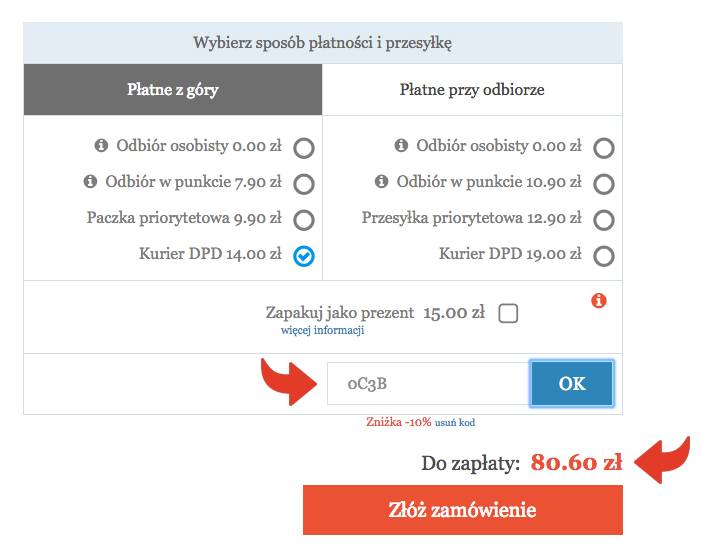
Task: Choose Odbiór w punkcie 10.90 zł radio
Action: (603, 184)
